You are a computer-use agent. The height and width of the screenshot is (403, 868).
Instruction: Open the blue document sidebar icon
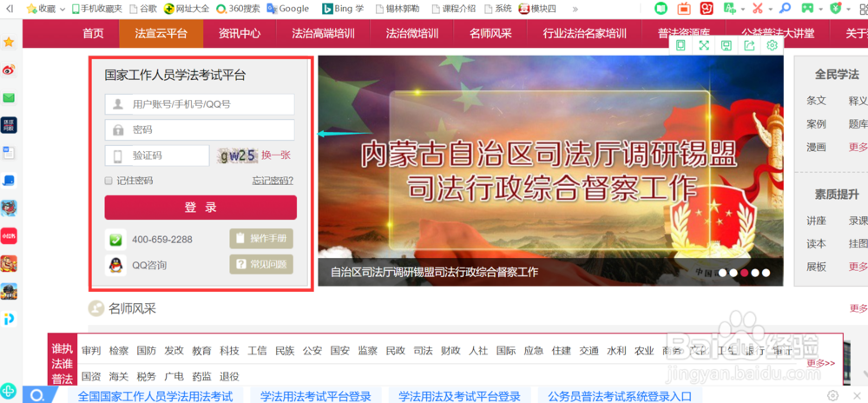point(9,153)
